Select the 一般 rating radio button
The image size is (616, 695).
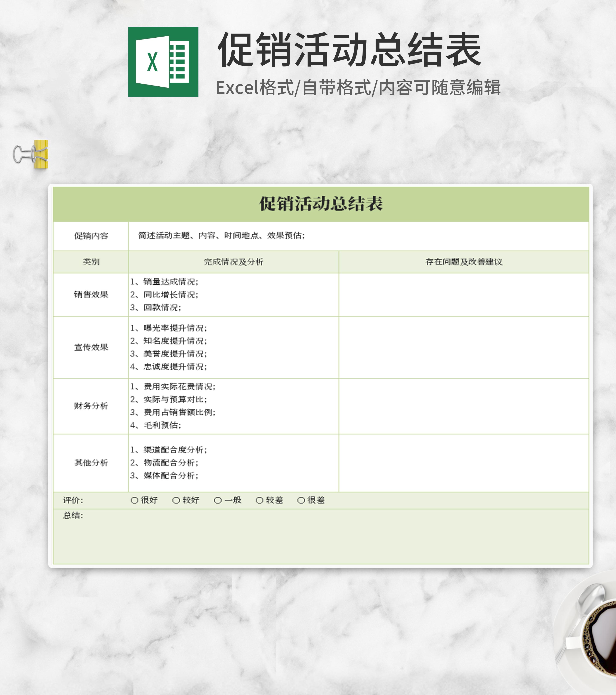click(x=218, y=500)
